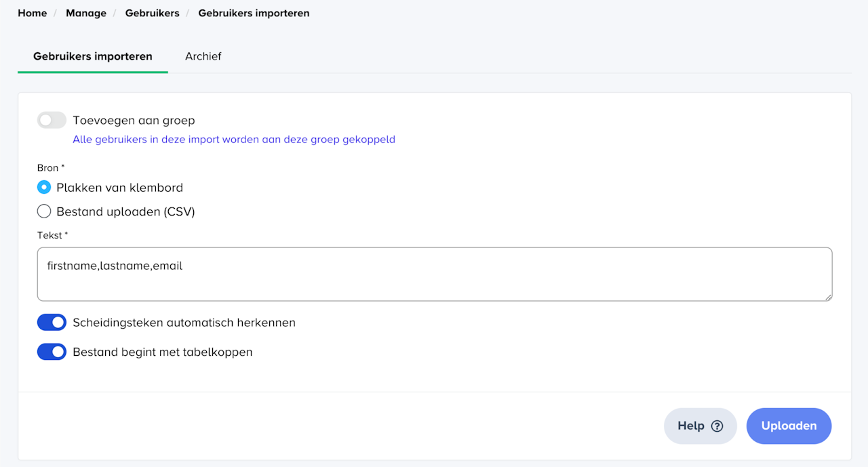Screen dimensions: 868x467
Task: Choose Bestand uploaden (CSV) radio option
Action: [x=44, y=211]
